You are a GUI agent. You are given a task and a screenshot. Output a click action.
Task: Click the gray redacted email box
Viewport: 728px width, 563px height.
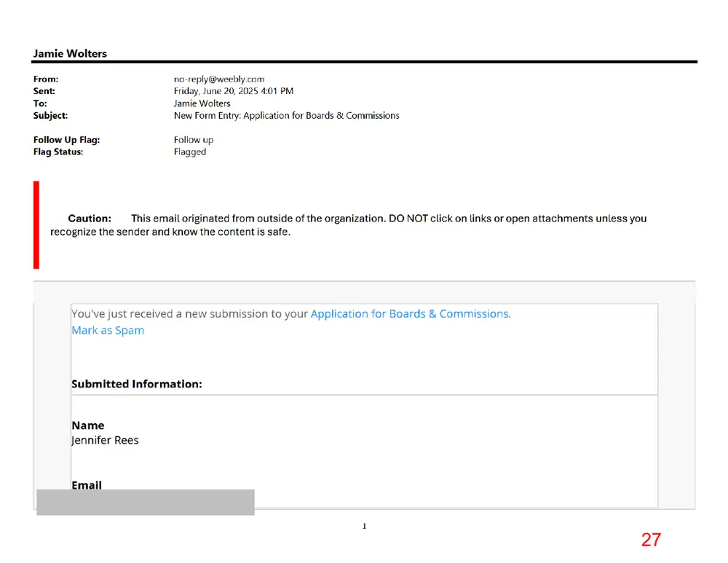[146, 502]
